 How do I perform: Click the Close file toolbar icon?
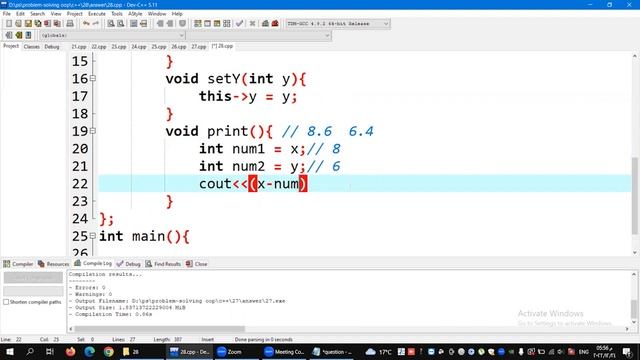coord(48,24)
